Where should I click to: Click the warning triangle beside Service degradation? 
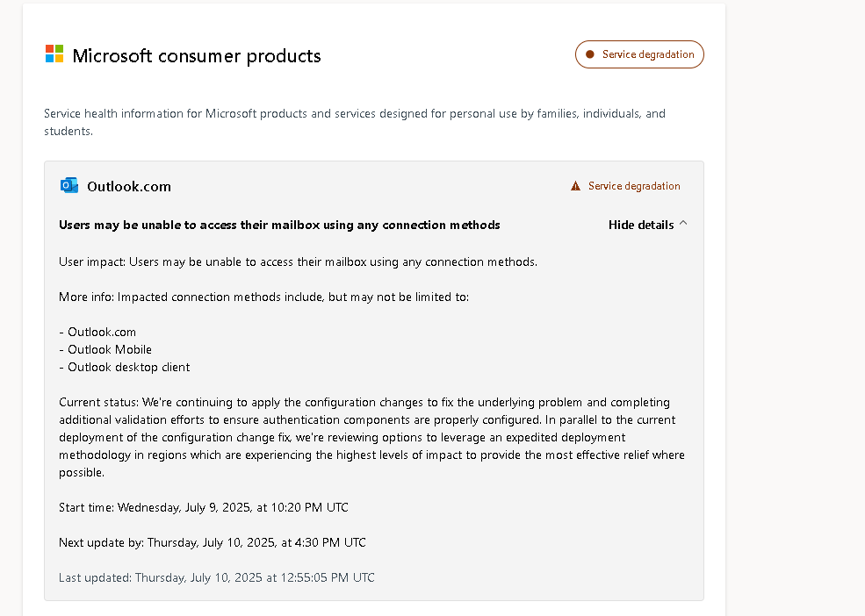click(x=575, y=185)
